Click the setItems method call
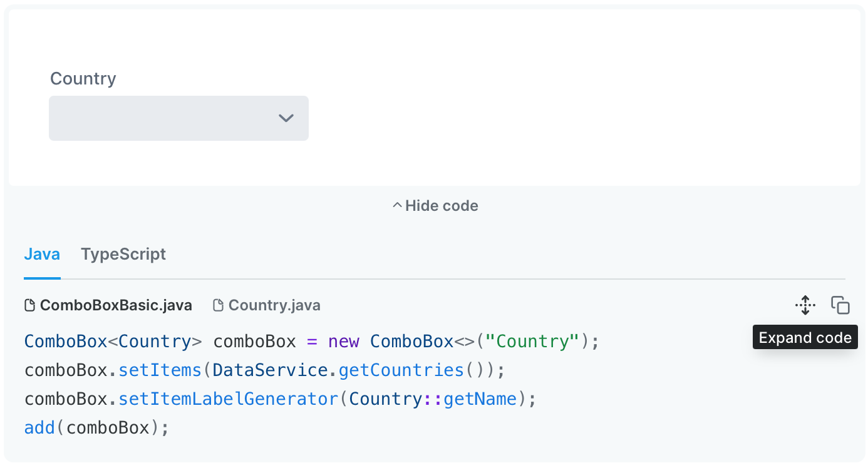868x468 pixels. pos(160,370)
